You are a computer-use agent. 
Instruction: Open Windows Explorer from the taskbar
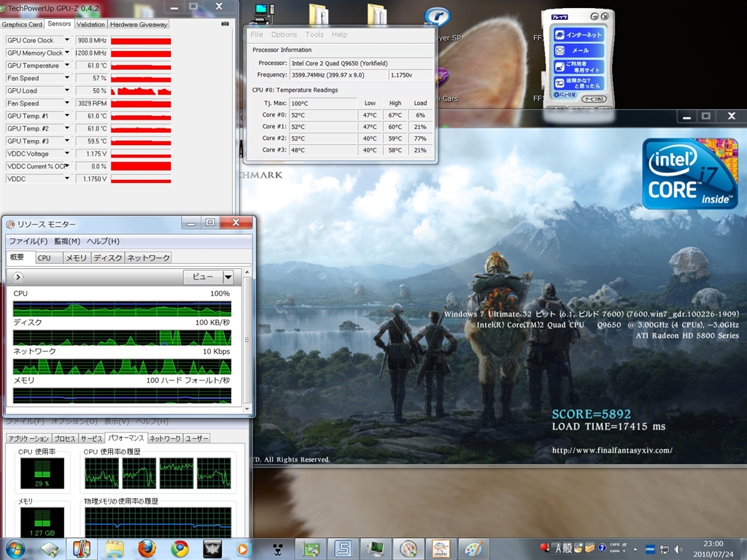point(115,548)
